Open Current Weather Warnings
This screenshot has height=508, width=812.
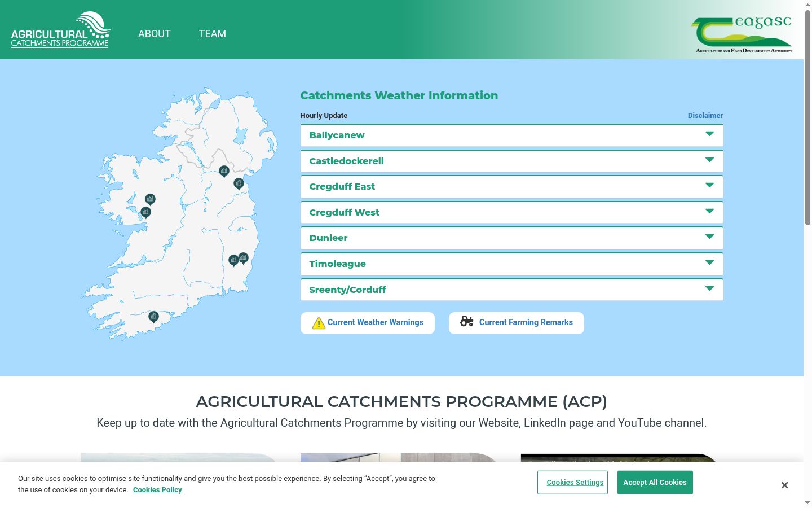click(x=368, y=323)
